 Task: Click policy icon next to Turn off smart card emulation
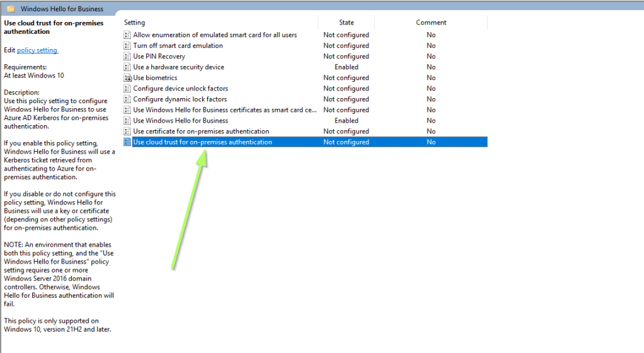128,46
